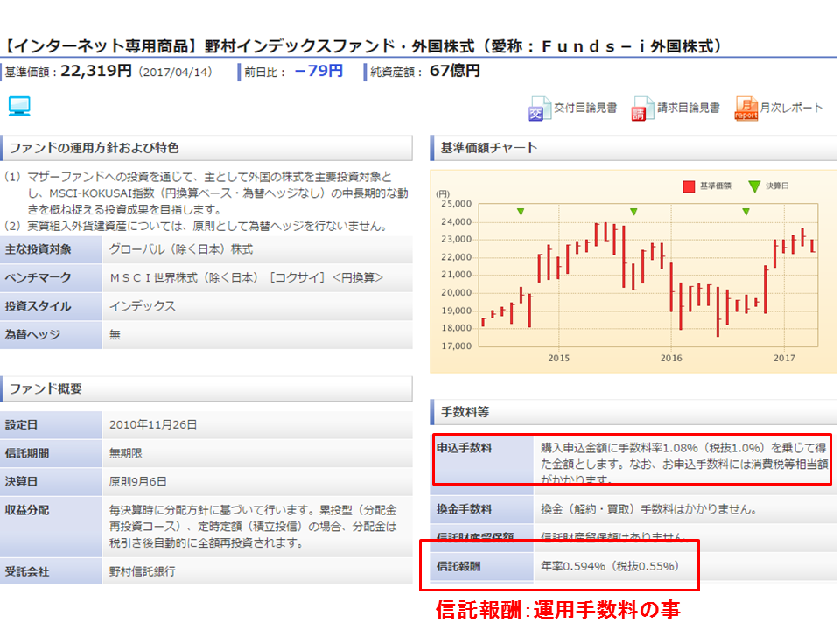Click the green 決算日 legend triangle
840x630 pixels.
(x=754, y=186)
